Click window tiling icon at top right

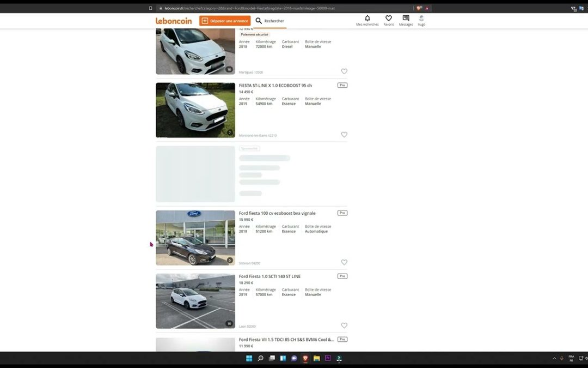pos(573,9)
